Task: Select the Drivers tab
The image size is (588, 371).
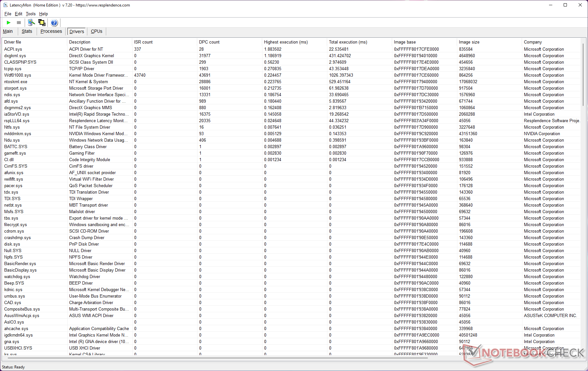Action: tap(77, 31)
